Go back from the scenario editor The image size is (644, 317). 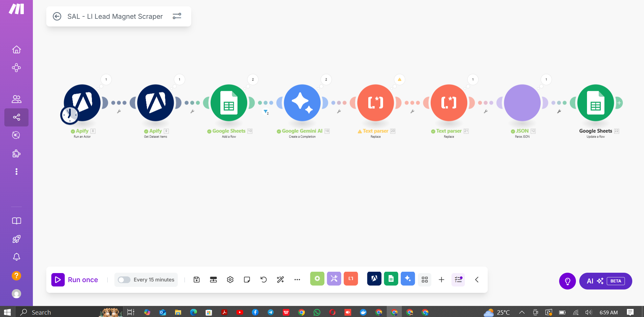click(x=57, y=16)
